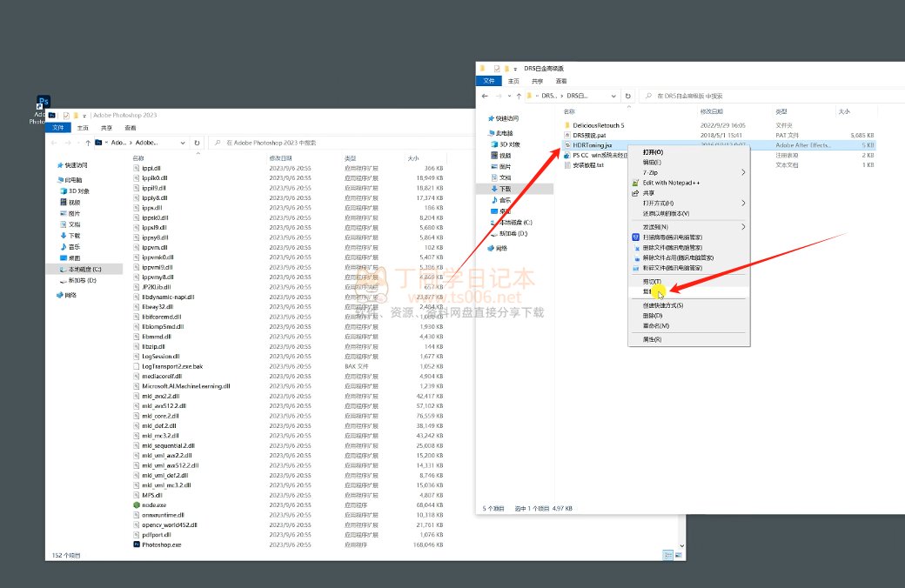Click 属性 in the context menu
Viewport: 905px width, 588px height.
pyautogui.click(x=652, y=339)
